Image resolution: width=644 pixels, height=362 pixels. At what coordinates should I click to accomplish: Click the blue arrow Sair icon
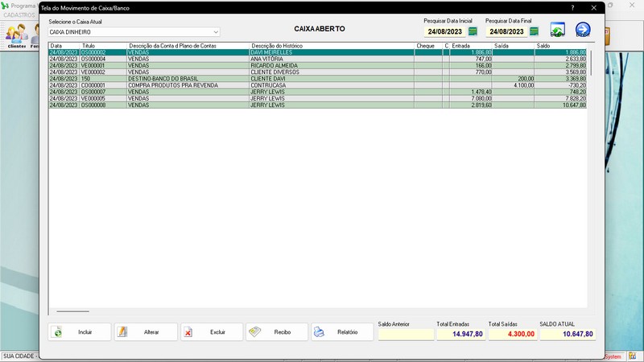(583, 30)
